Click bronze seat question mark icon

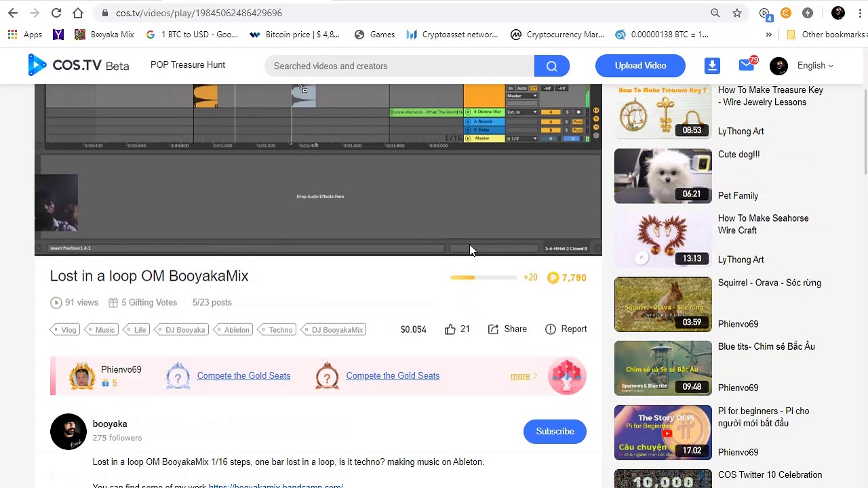coord(327,376)
